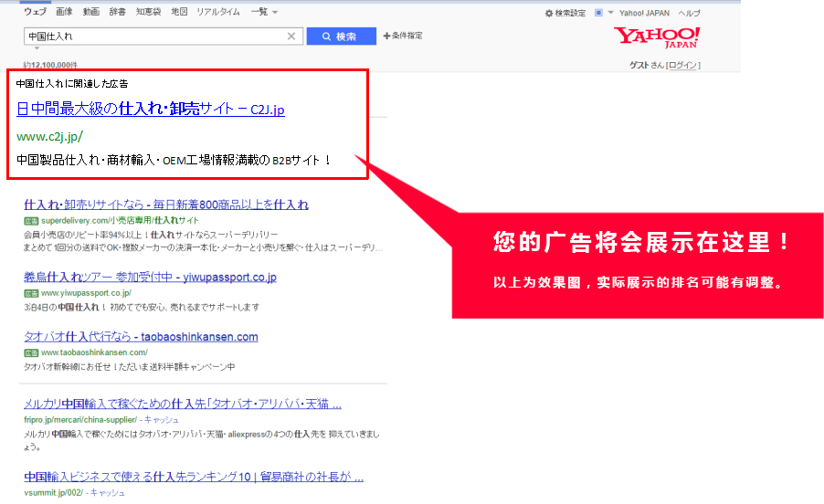Click the 広告 badge beside superdelivery.com
This screenshot has height=504, width=824.
coord(31,221)
